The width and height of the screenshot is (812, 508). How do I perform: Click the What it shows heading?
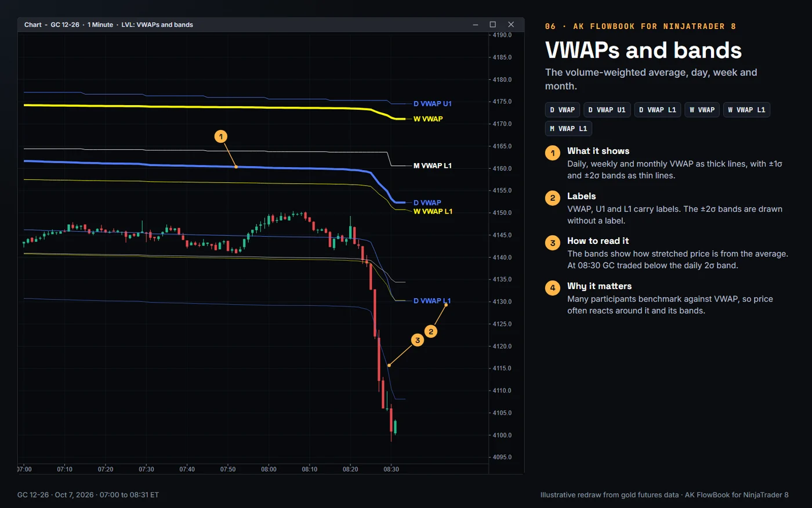pos(598,151)
